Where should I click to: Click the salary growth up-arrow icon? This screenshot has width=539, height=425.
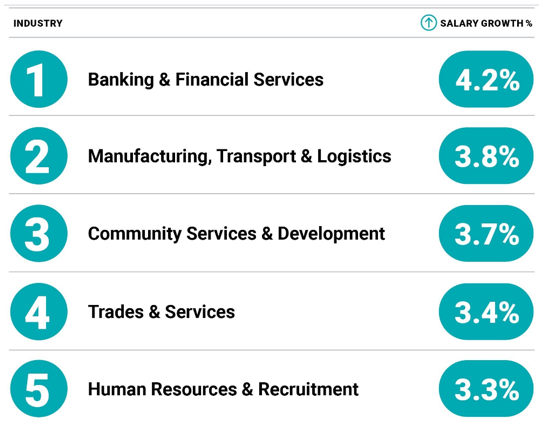point(428,23)
